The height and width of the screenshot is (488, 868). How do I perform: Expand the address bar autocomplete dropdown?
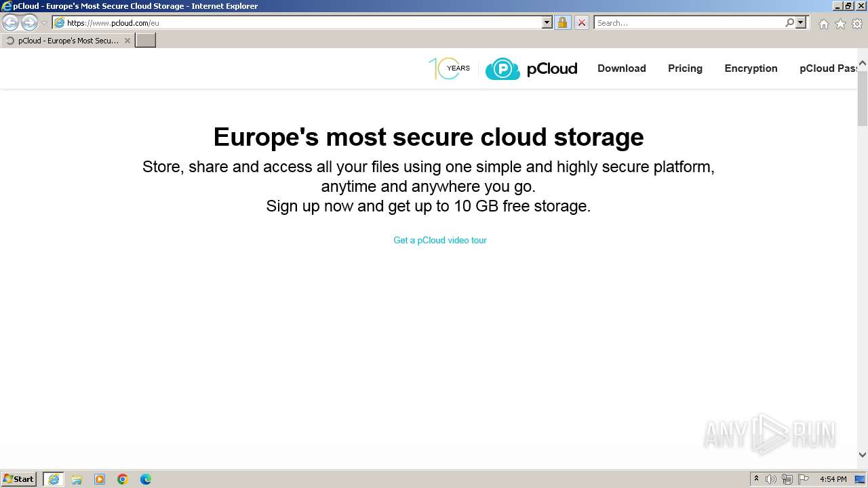547,22
